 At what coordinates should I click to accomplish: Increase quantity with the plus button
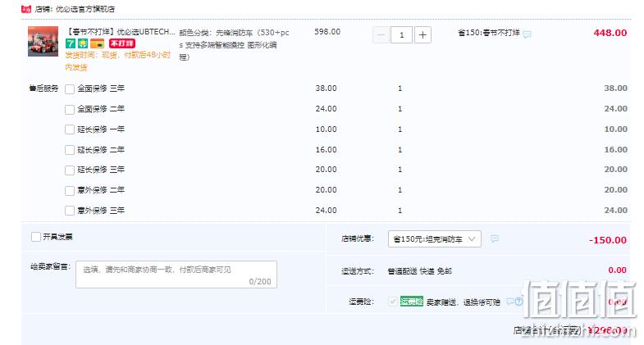(x=422, y=35)
